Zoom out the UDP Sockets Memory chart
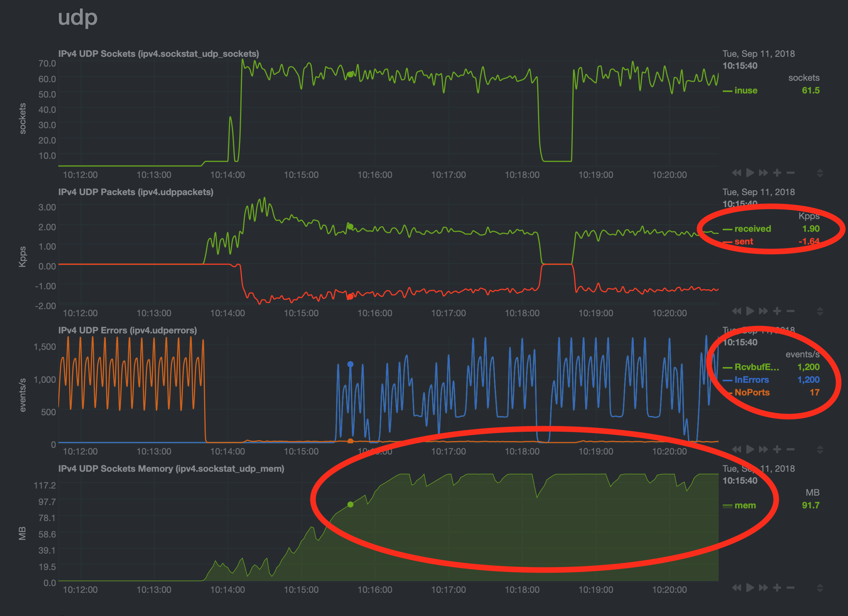This screenshot has width=848, height=616. [790, 588]
